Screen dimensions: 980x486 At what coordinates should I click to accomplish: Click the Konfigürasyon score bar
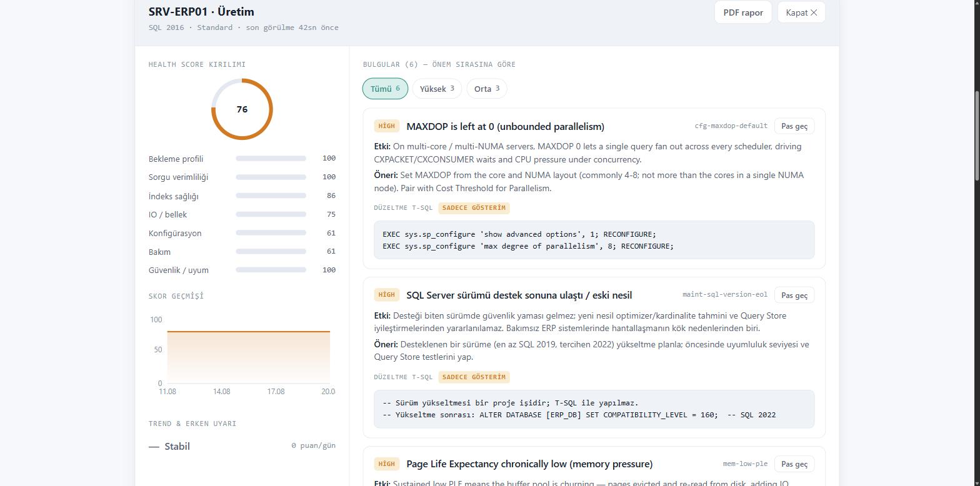click(271, 233)
